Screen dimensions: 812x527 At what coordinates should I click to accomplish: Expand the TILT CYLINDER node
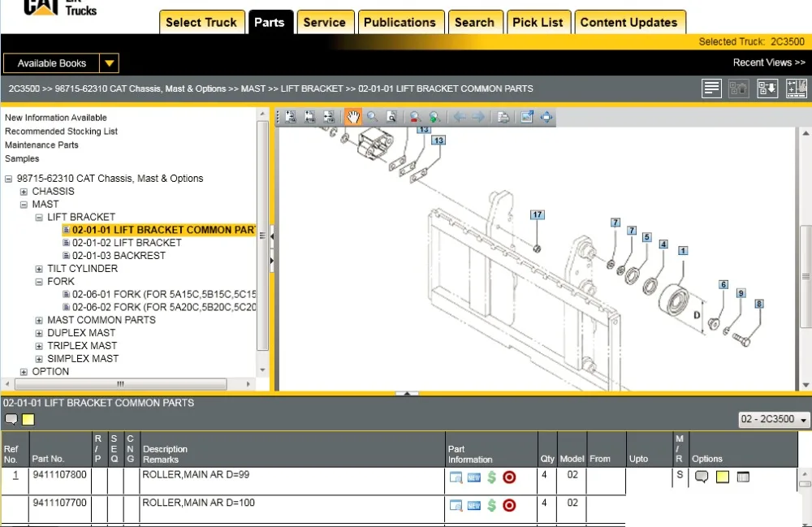coord(39,269)
